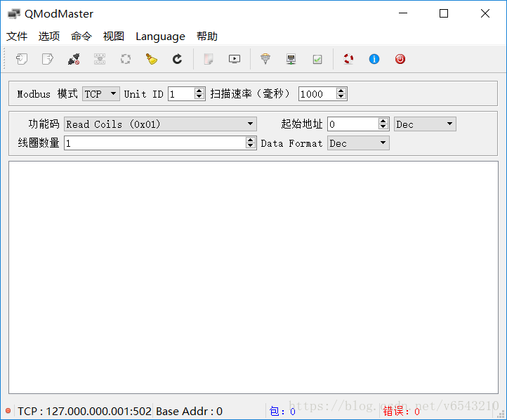
Task: Maximize the QModMaster window
Action: [444, 13]
